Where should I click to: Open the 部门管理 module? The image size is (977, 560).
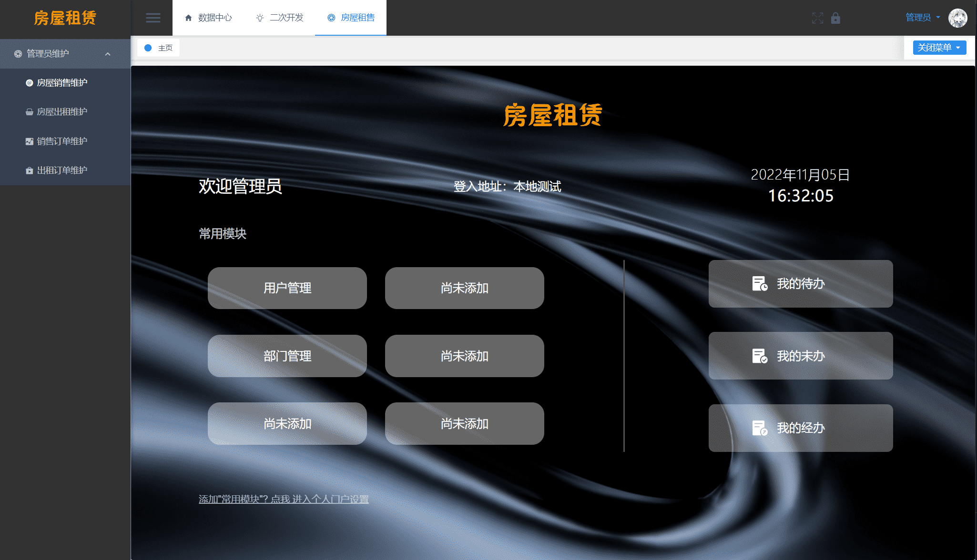(x=286, y=356)
